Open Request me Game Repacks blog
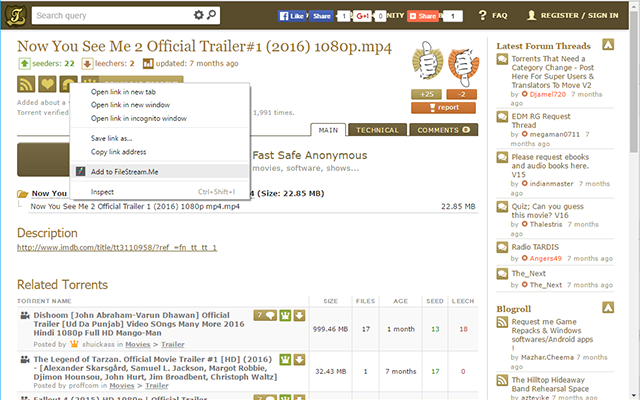 coord(552,334)
